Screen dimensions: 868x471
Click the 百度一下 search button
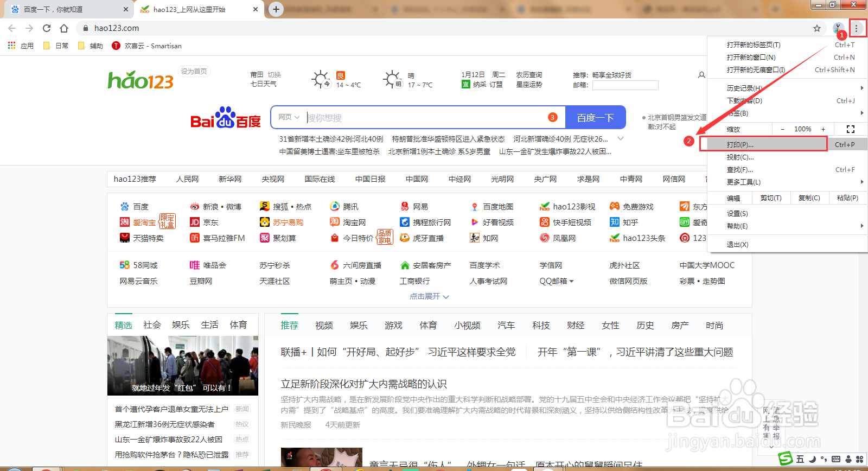[596, 118]
